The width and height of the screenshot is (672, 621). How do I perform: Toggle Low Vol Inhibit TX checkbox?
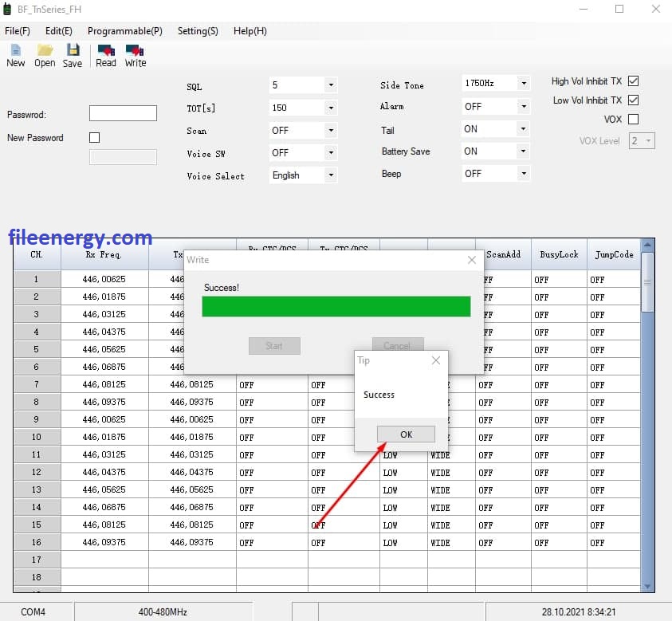click(633, 100)
